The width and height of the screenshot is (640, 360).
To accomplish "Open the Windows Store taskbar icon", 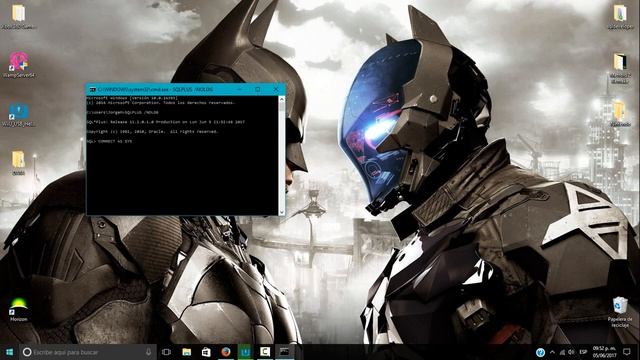I will [206, 352].
